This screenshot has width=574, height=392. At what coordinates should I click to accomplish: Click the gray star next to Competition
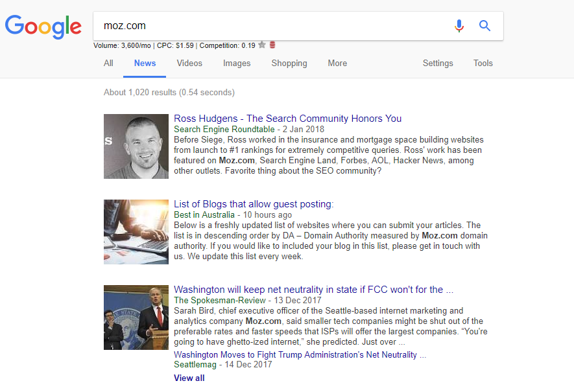pos(261,45)
